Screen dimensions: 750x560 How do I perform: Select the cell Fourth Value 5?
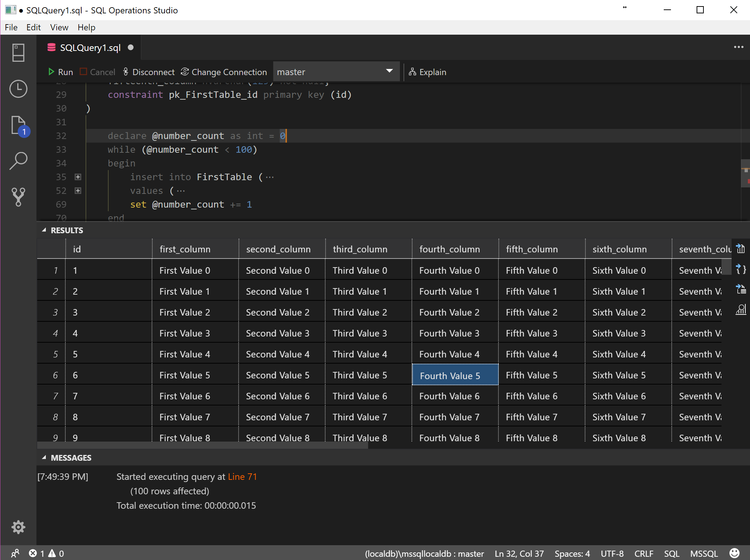coord(455,375)
